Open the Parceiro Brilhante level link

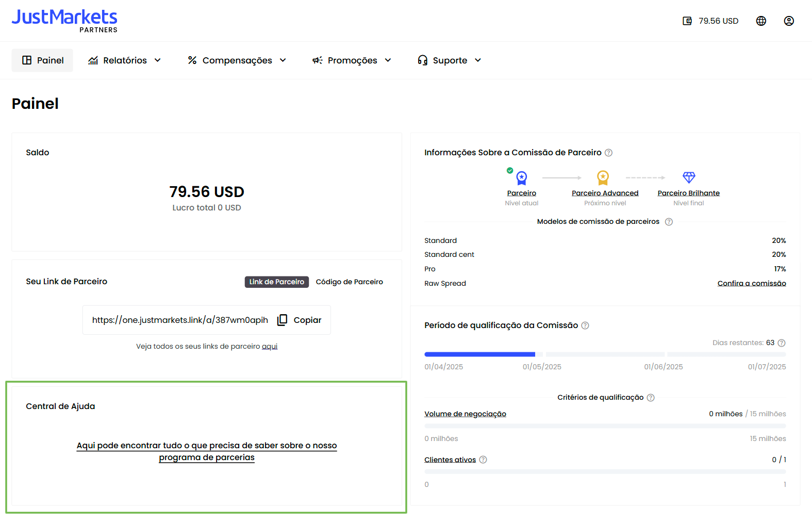click(x=689, y=193)
